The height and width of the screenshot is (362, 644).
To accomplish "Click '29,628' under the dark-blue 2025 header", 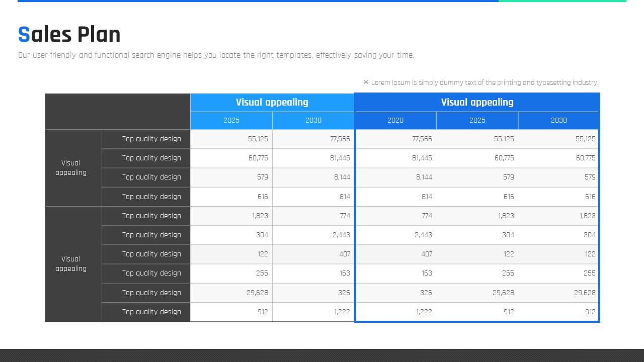I will tap(504, 293).
